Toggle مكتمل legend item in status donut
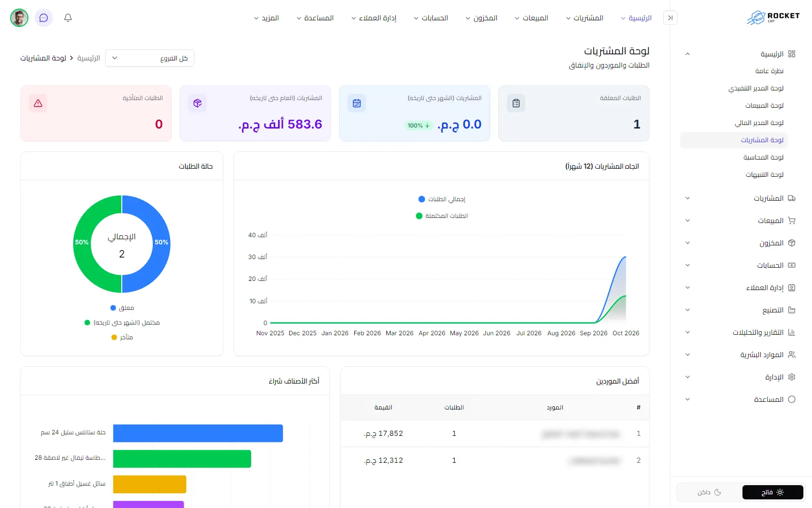Image resolution: width=812 pixels, height=508 pixels. pyautogui.click(x=122, y=323)
